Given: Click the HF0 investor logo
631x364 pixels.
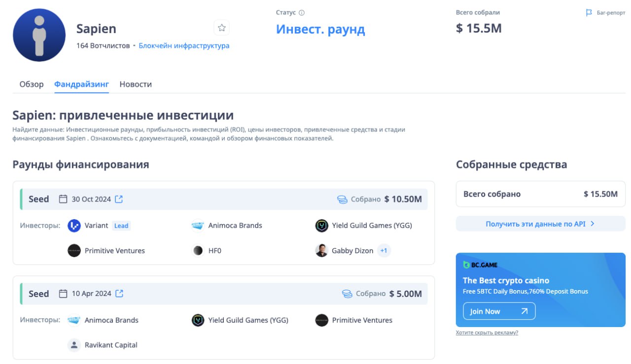Looking at the screenshot, I should tap(198, 251).
